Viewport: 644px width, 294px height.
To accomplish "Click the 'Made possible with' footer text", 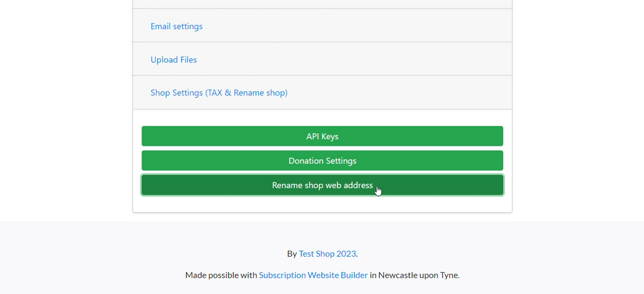I will click(221, 275).
